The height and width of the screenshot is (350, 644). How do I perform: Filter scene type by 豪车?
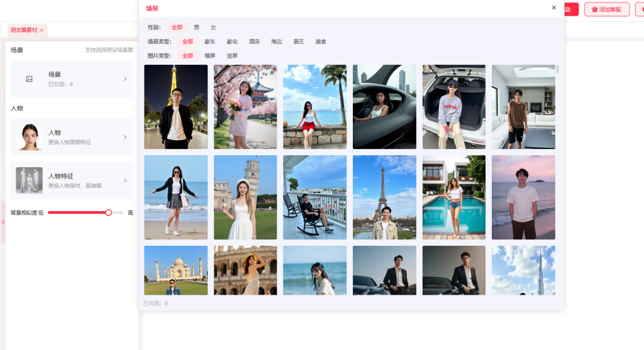coord(210,41)
